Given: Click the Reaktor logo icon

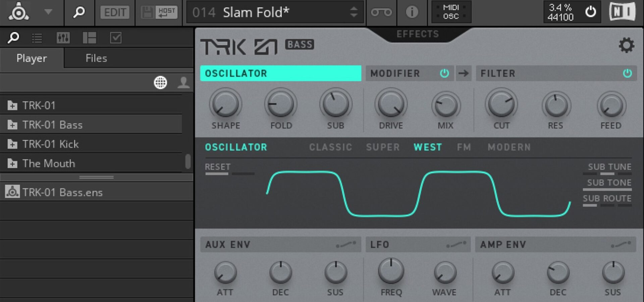Looking at the screenshot, I should click(x=19, y=12).
